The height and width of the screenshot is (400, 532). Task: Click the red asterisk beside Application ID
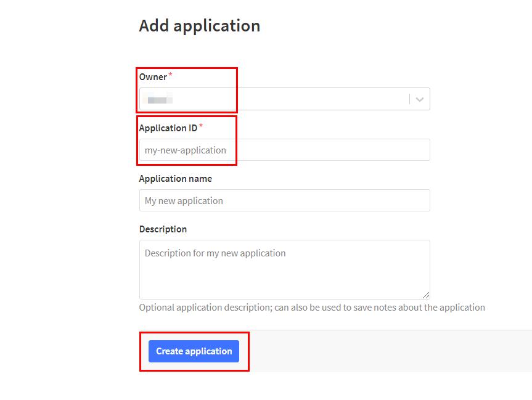201,126
